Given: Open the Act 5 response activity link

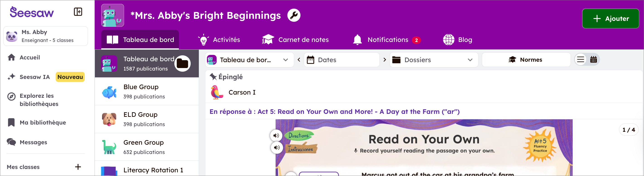Looking at the screenshot, I should [x=334, y=112].
